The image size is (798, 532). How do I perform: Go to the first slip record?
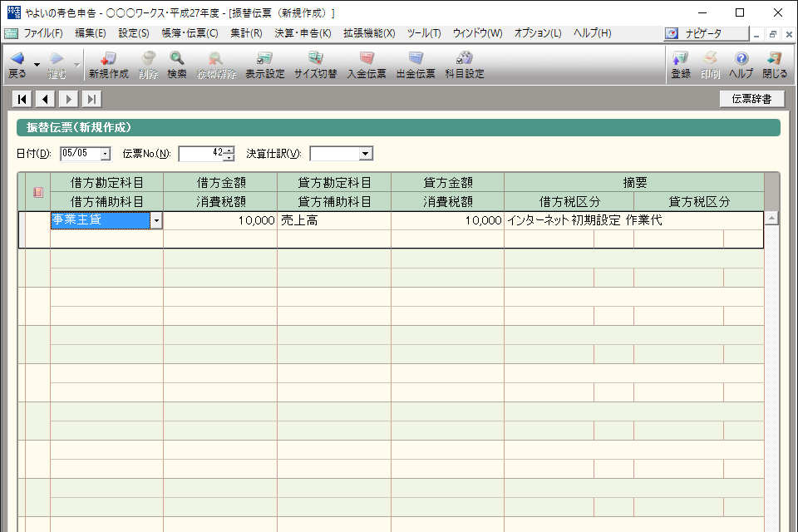[x=22, y=99]
